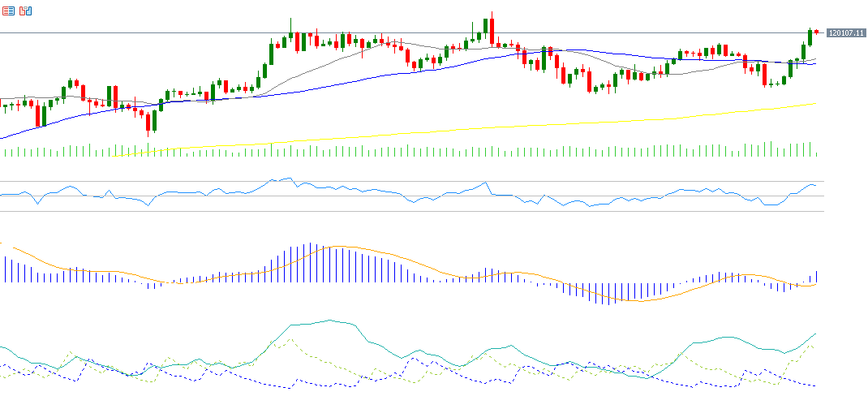Click the last green volume bar
Image resolution: width=868 pixels, height=409 pixels.
pos(816,153)
